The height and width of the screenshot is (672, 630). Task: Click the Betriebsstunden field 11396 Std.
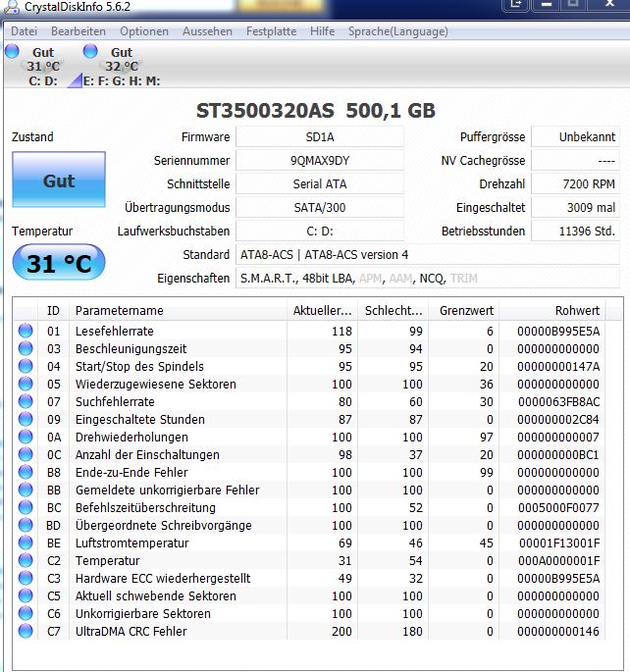point(576,231)
